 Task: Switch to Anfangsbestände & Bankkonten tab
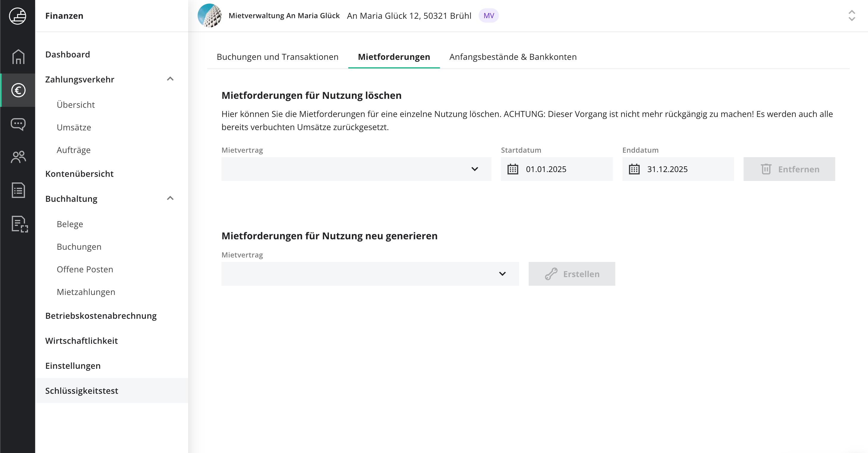click(513, 57)
